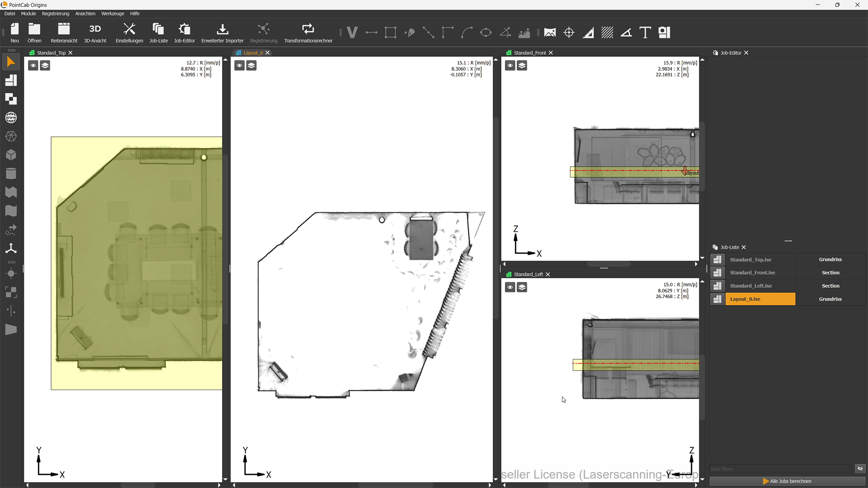868x488 pixels.
Task: Select the text tool in the toolbar
Action: 645,33
